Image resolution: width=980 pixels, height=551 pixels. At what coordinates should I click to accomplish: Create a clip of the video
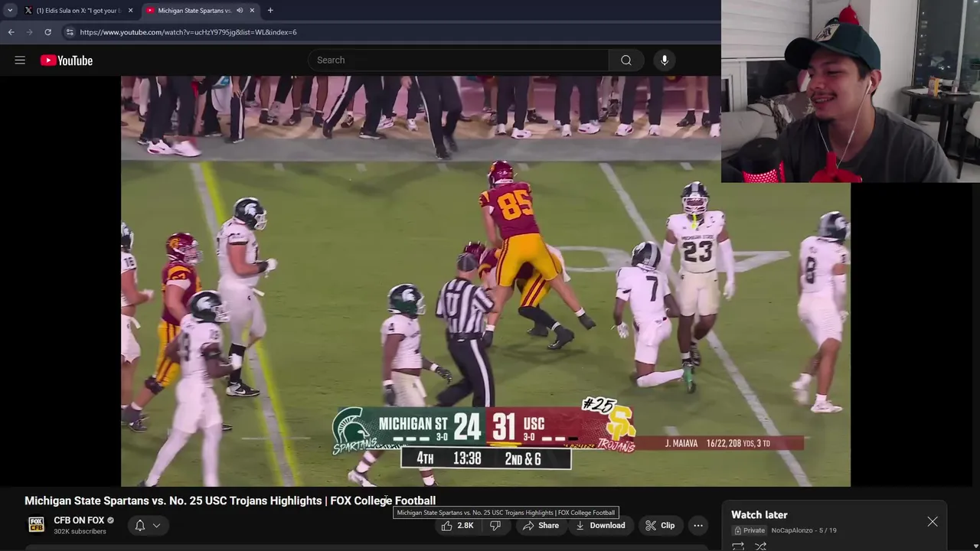coord(660,526)
